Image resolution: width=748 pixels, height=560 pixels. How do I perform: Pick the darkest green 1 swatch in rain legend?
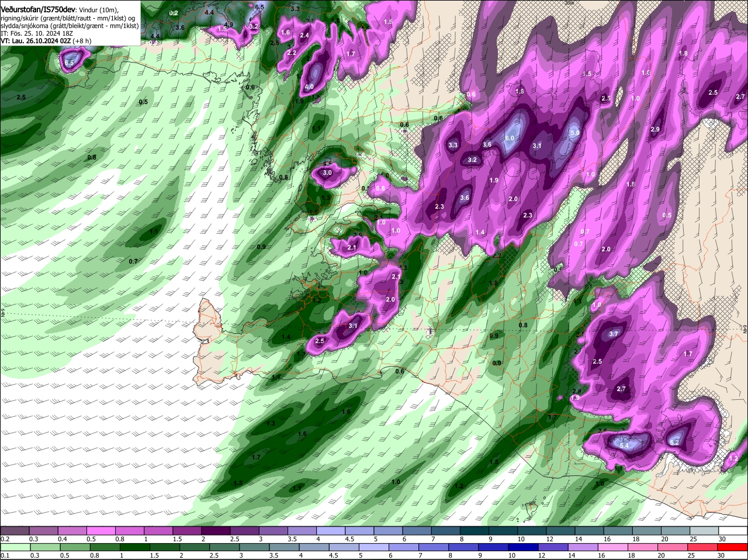click(x=136, y=547)
